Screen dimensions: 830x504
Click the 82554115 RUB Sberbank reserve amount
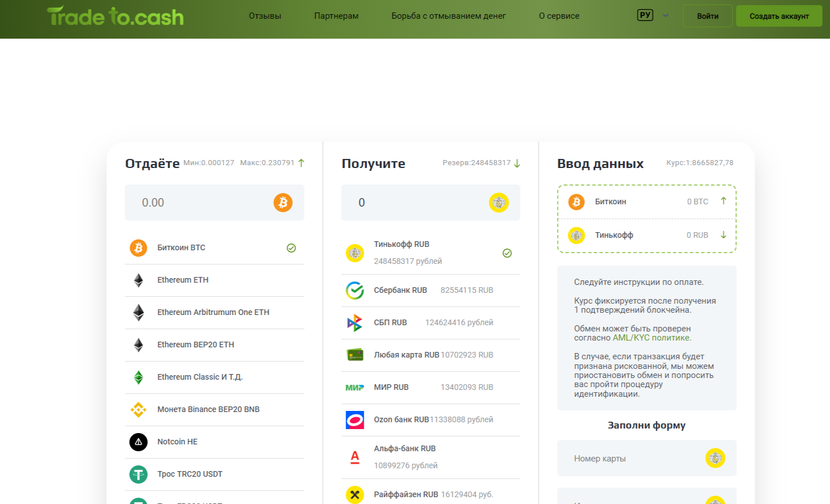tap(467, 291)
